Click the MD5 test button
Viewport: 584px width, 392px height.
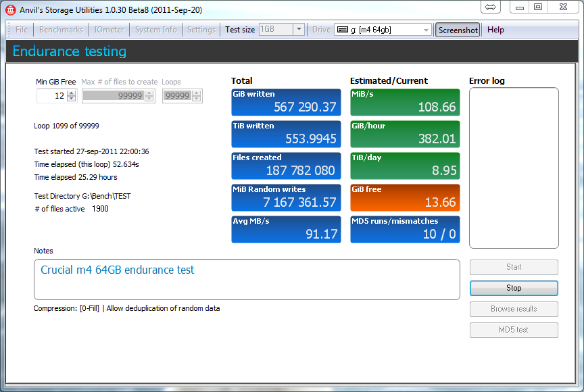(514, 330)
